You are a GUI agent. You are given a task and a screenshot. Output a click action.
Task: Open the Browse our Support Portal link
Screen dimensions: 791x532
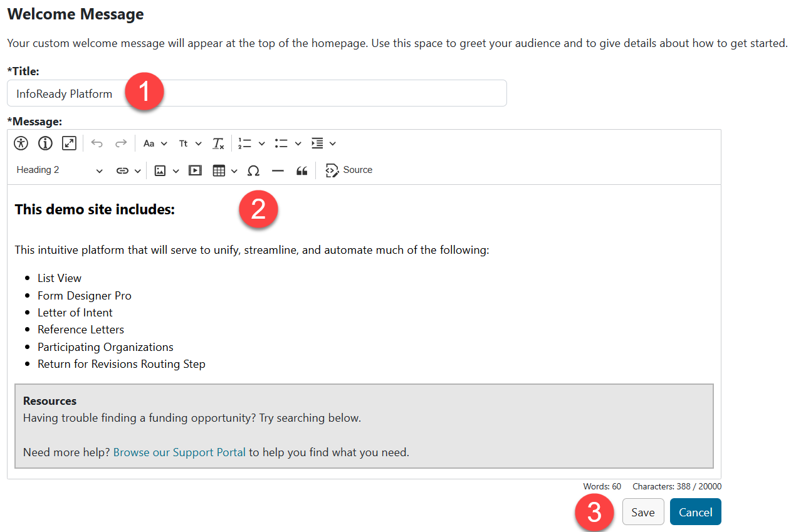tap(179, 452)
